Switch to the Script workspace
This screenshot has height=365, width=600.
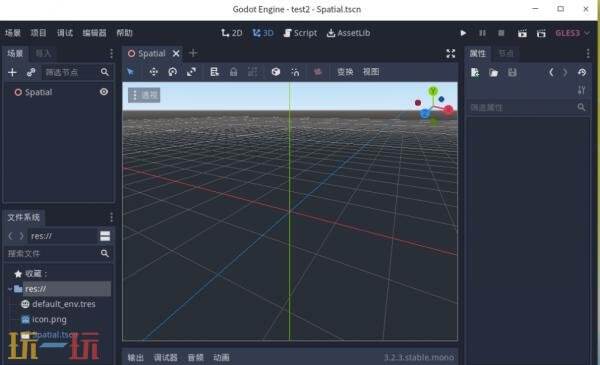tap(300, 33)
